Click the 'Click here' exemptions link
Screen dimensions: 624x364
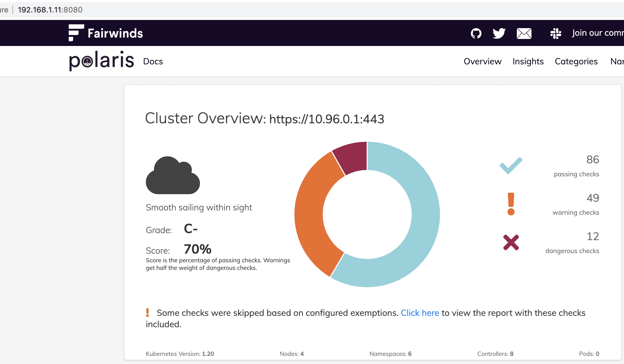(x=420, y=313)
